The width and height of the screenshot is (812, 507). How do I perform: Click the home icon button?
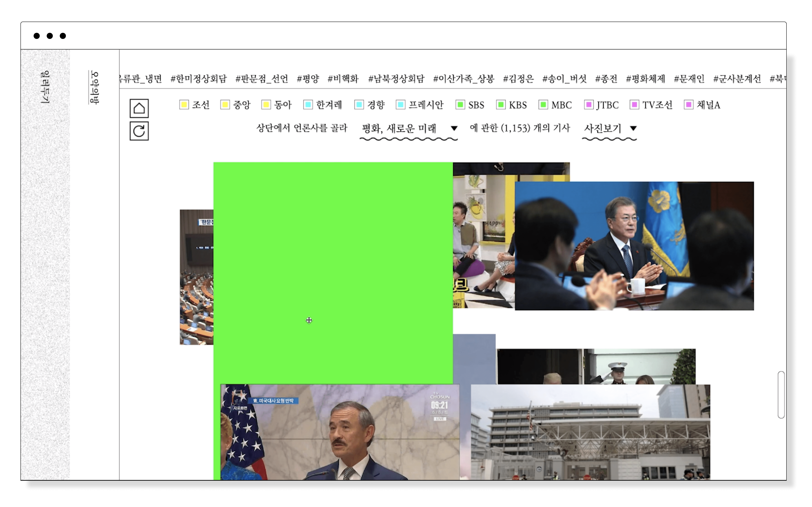(139, 108)
